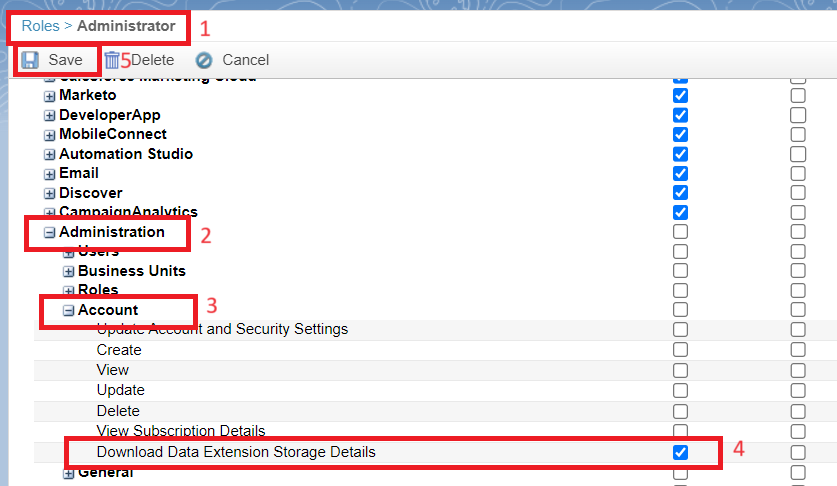Expand the DeveloperApp permissions node

click(x=50, y=116)
